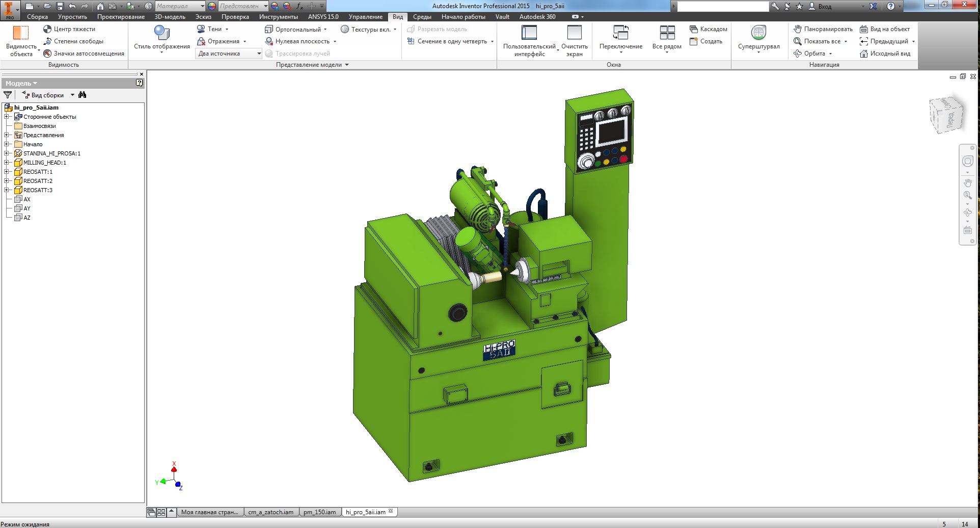980x528 pixels.
Task: Switch to cm_a_zatoch.iam document tab
Action: pos(271,512)
